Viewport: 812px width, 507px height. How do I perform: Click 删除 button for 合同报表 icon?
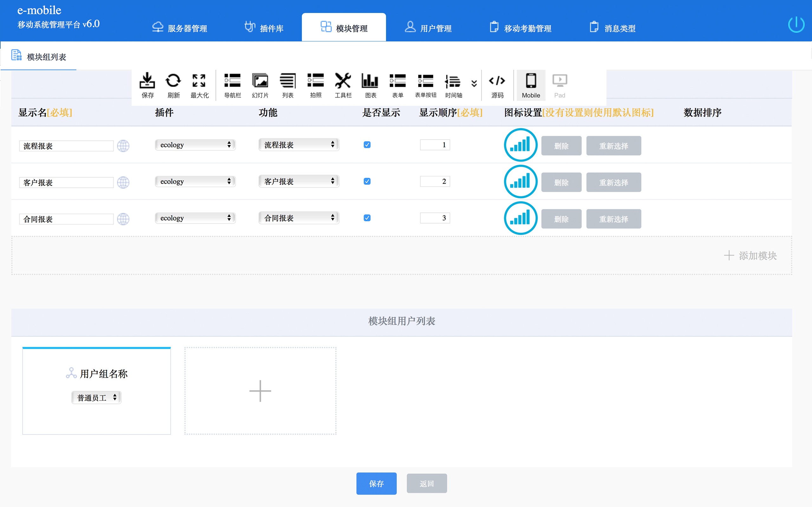pos(561,219)
